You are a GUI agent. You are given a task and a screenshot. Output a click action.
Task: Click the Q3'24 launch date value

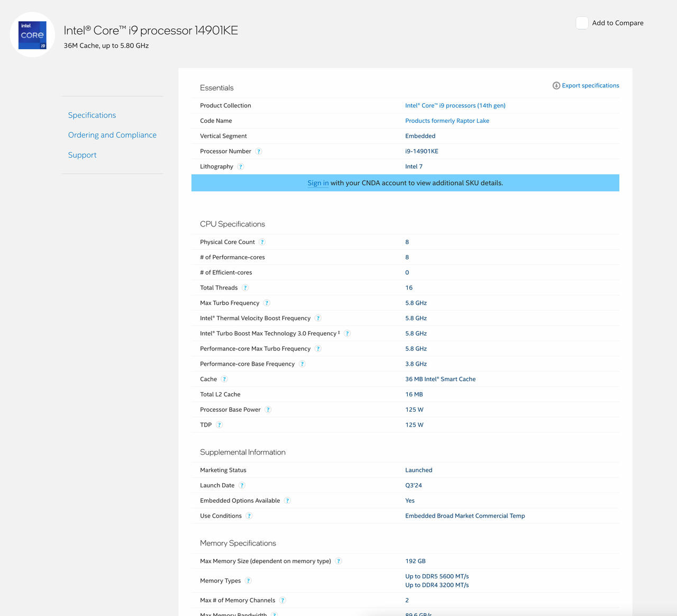coord(414,486)
